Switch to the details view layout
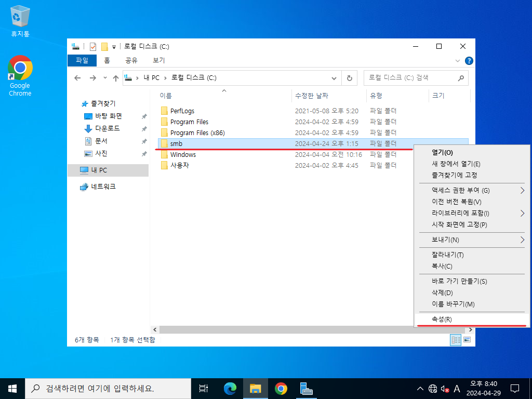The width and height of the screenshot is (532, 399). pyautogui.click(x=456, y=340)
